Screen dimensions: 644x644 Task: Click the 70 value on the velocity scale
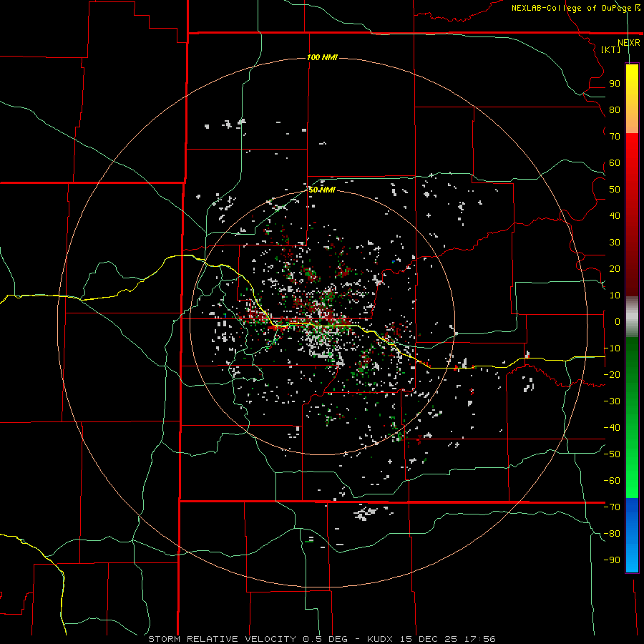coord(615,137)
